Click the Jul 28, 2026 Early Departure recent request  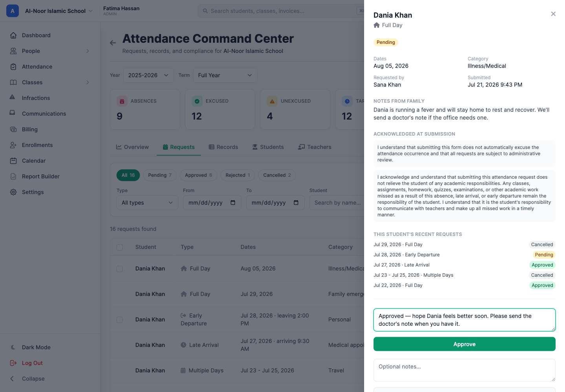click(465, 255)
